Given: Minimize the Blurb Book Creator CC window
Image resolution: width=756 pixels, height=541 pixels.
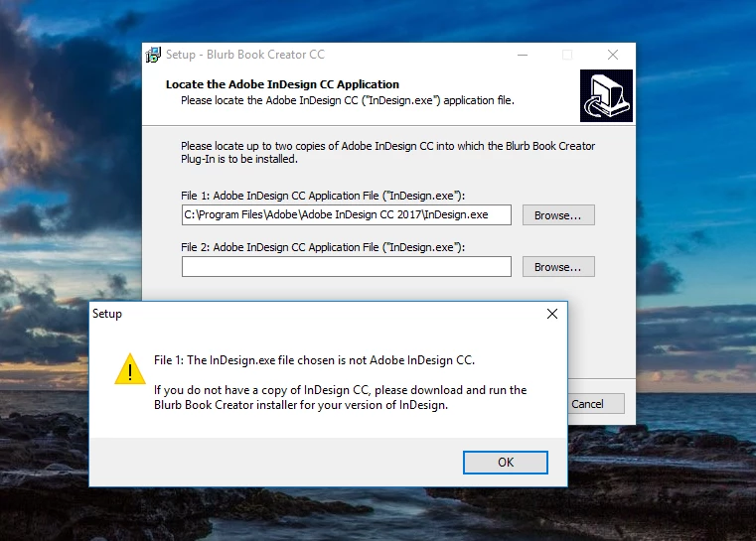Looking at the screenshot, I should click(x=523, y=55).
